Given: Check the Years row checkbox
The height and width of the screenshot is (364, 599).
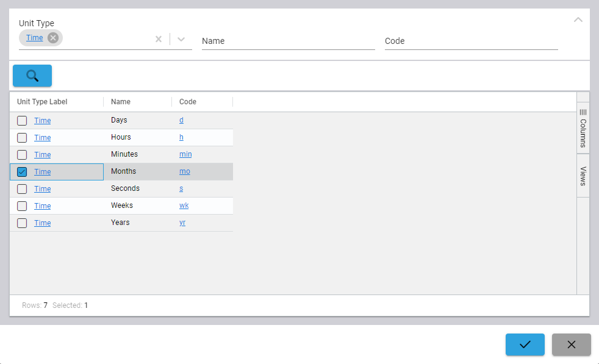Looking at the screenshot, I should 22,223.
